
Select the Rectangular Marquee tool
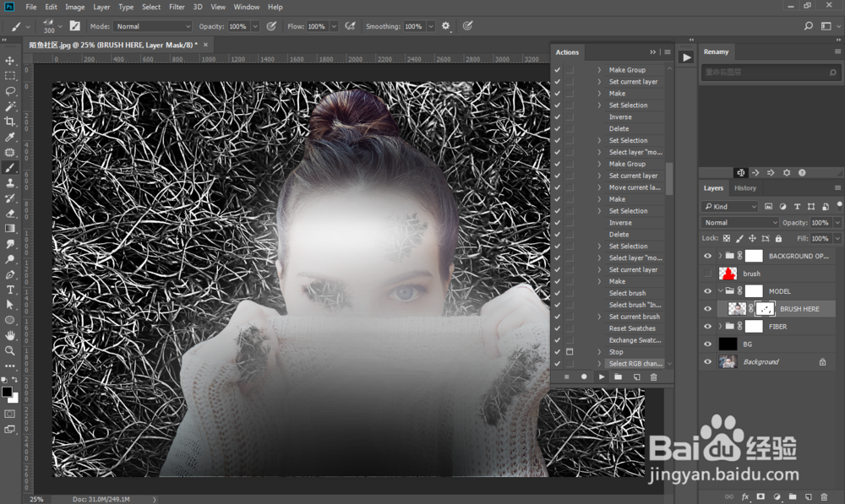click(x=9, y=76)
